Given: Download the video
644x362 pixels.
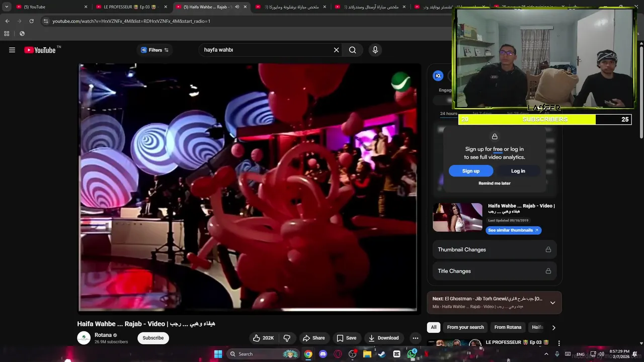Looking at the screenshot, I should (383, 338).
